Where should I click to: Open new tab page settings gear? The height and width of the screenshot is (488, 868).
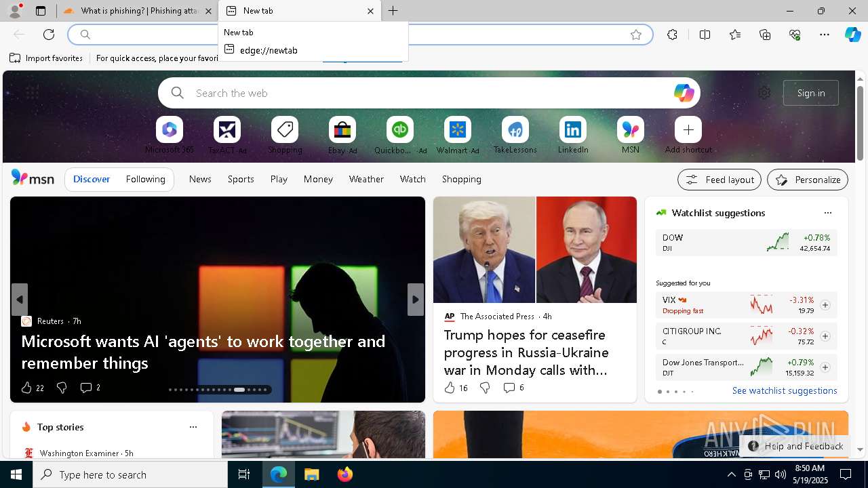(764, 93)
